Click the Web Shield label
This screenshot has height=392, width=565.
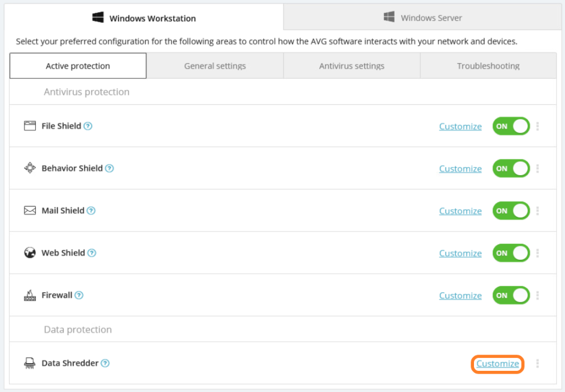click(64, 253)
